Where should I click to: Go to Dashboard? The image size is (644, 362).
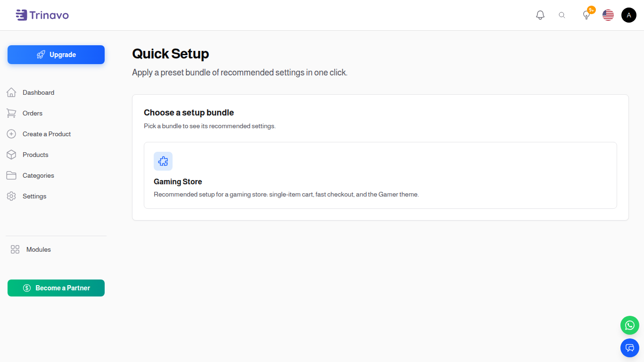(38, 92)
